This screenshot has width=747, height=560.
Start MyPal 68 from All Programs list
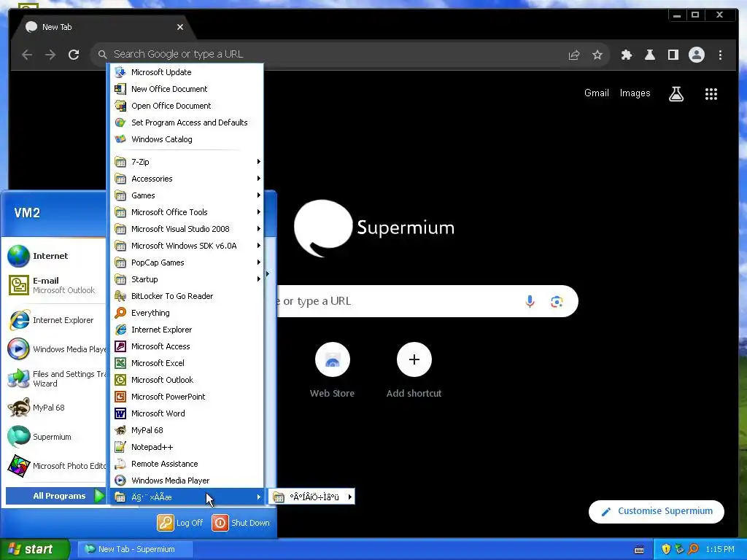click(187, 430)
